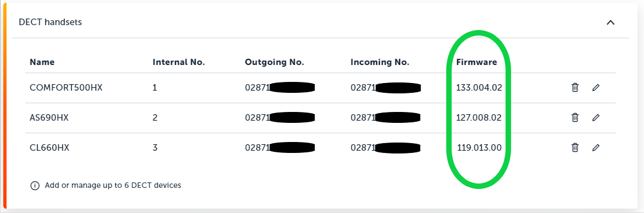Click firmware version 119.013.00
Screen dimensions: 644x213
pyautogui.click(x=479, y=147)
